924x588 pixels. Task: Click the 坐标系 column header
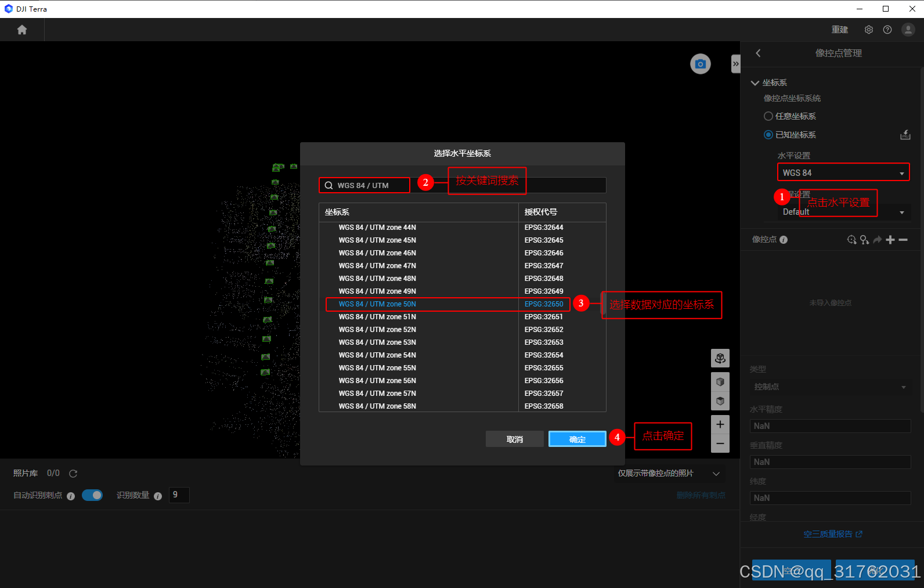418,212
